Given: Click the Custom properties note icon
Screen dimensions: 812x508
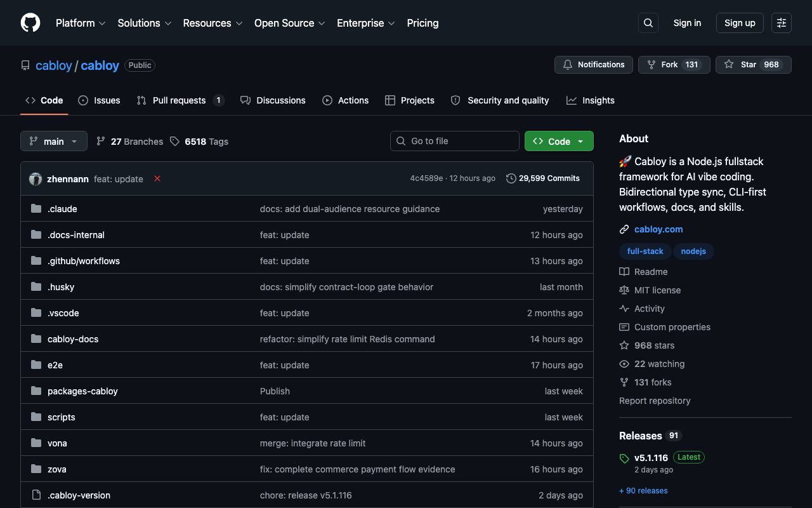Looking at the screenshot, I should (x=624, y=327).
